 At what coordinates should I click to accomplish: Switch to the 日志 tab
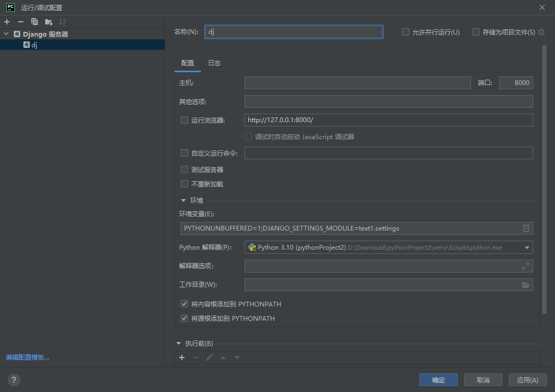214,63
